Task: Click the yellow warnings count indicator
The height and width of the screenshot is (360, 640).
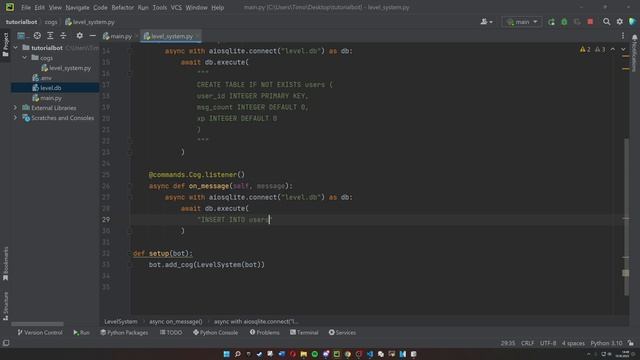Action: click(585, 49)
